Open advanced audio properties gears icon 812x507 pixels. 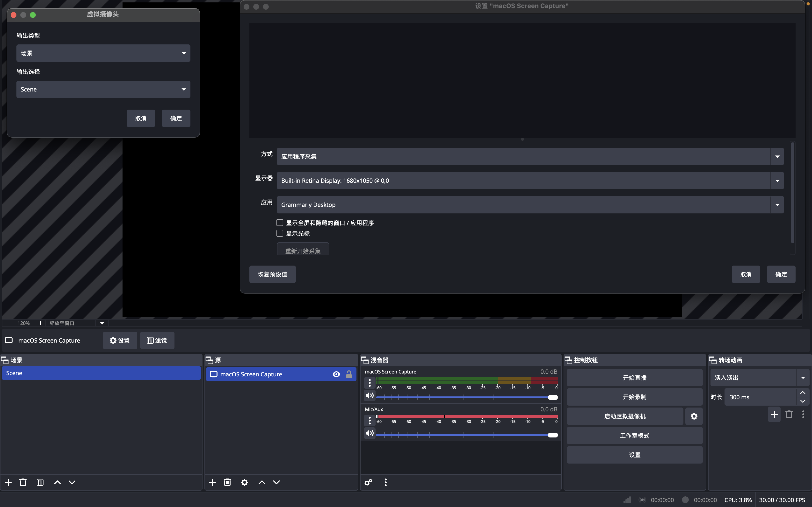368,482
